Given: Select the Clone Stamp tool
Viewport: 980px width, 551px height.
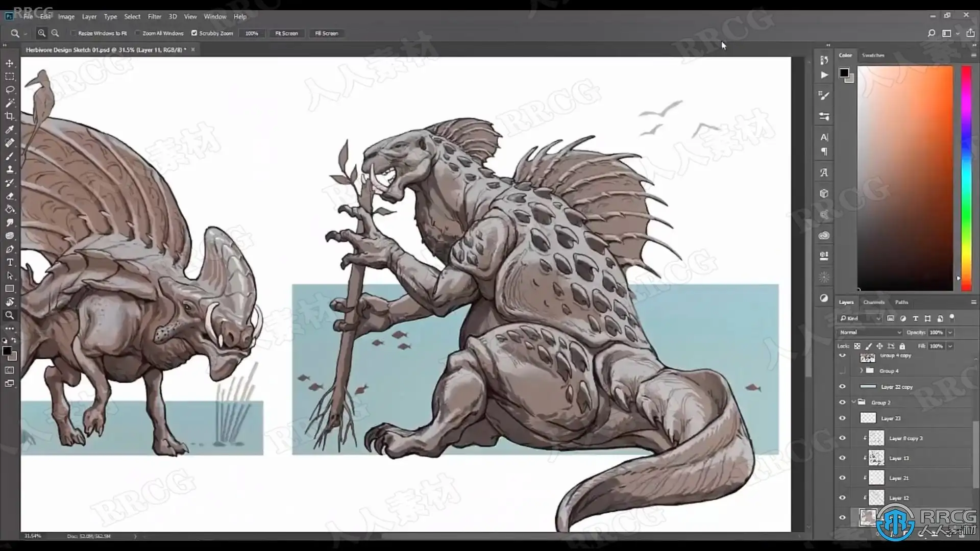Looking at the screenshot, I should tap(10, 169).
